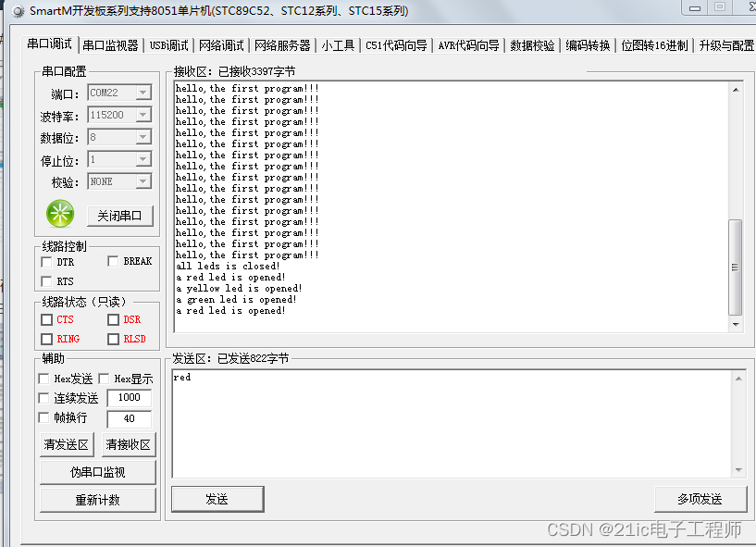Switch to the USB调试 tab
The width and height of the screenshot is (756, 547).
pyautogui.click(x=168, y=46)
